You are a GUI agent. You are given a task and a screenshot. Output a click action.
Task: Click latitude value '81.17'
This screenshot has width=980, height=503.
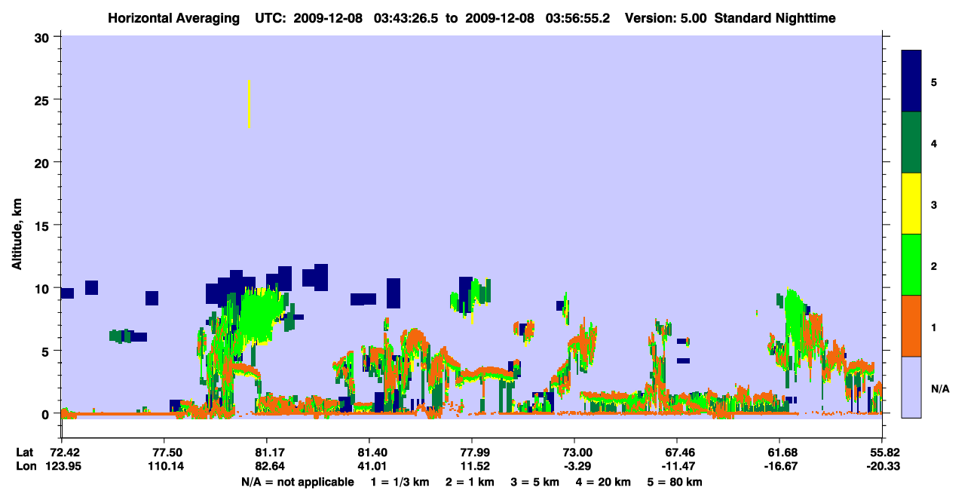tap(267, 452)
